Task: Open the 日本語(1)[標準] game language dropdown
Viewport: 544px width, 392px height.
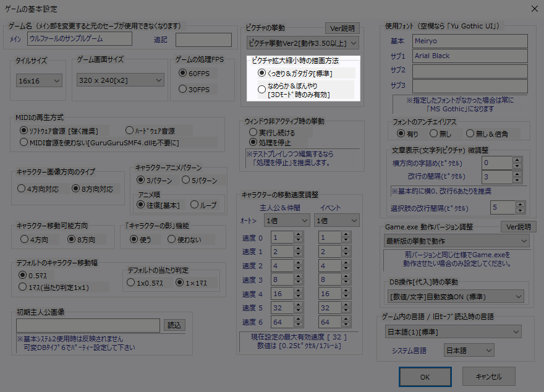Action: pos(453,332)
